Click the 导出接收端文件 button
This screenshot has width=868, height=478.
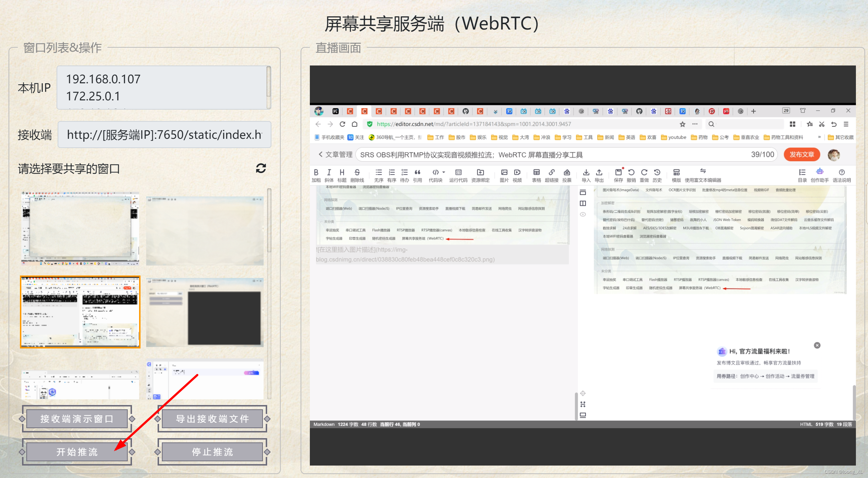212,419
